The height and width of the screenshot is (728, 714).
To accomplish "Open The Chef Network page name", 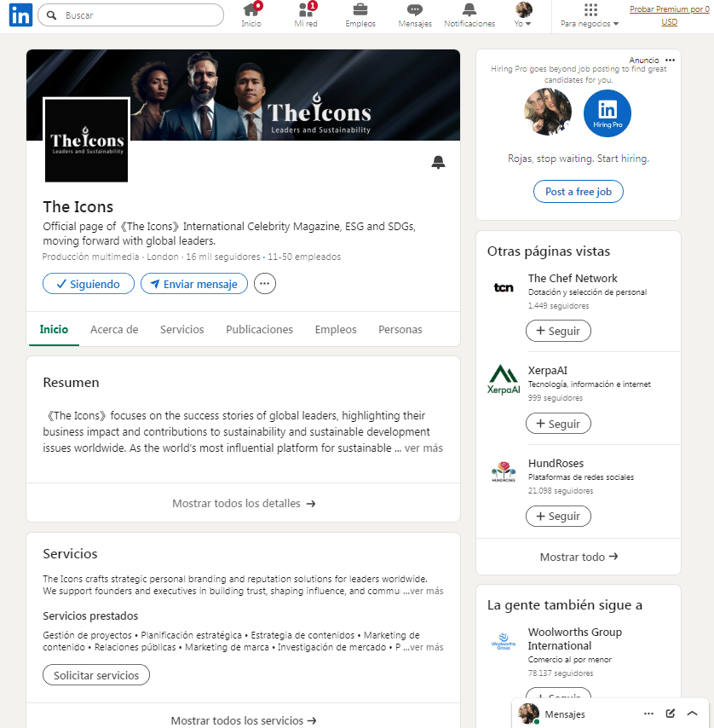I will (x=573, y=278).
